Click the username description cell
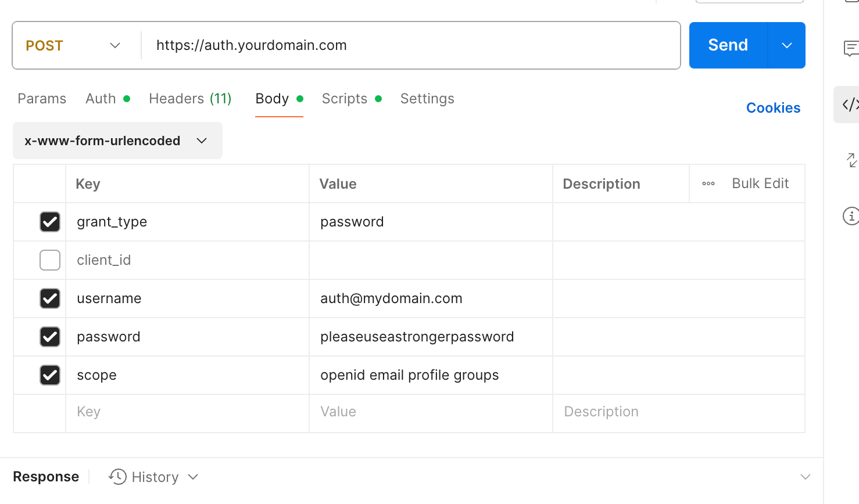Image resolution: width=859 pixels, height=504 pixels. (x=679, y=298)
